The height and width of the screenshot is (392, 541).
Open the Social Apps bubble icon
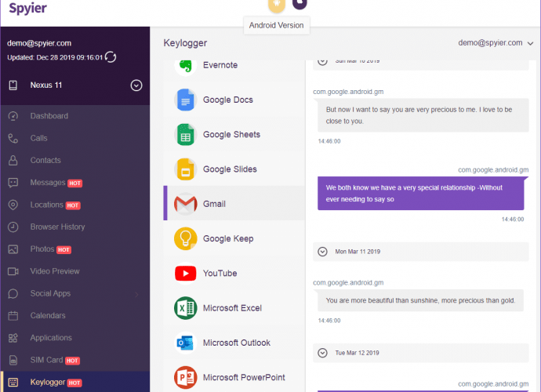coord(13,294)
